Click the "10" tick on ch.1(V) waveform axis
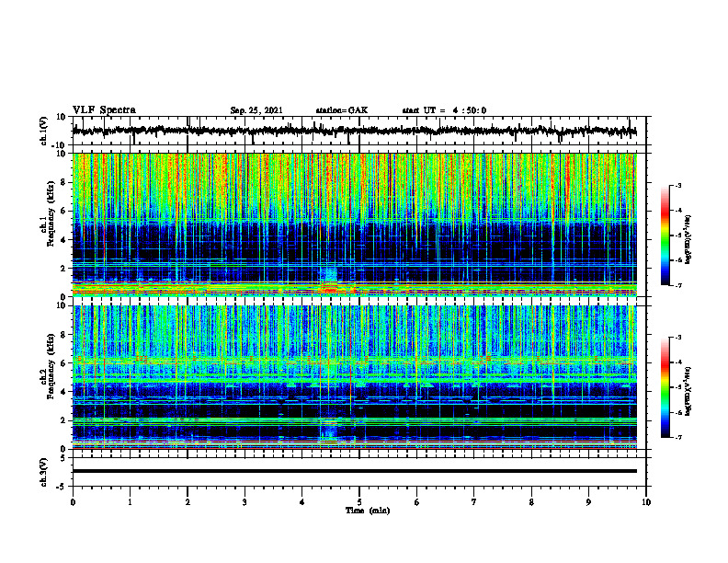The height and width of the screenshot is (563, 728). [63, 117]
